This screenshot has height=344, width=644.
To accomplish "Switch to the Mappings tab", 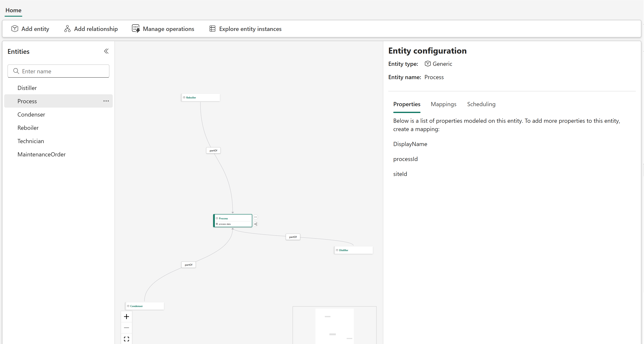I will (x=443, y=104).
